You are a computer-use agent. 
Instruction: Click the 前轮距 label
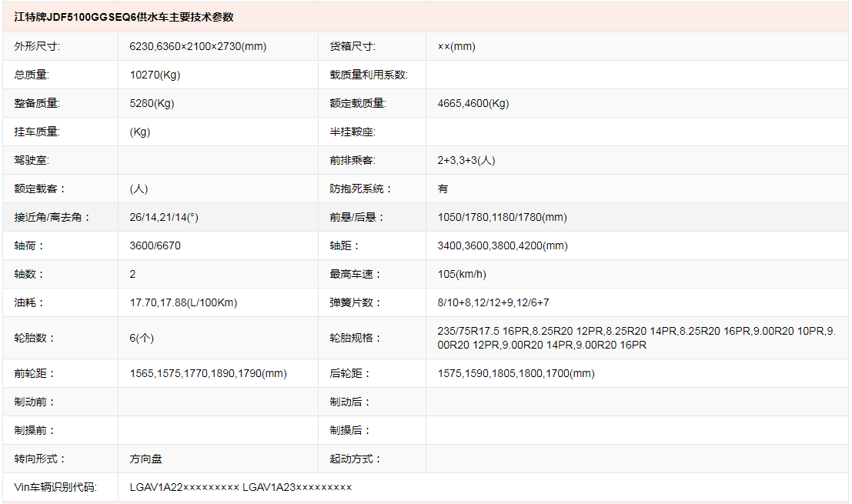point(34,374)
